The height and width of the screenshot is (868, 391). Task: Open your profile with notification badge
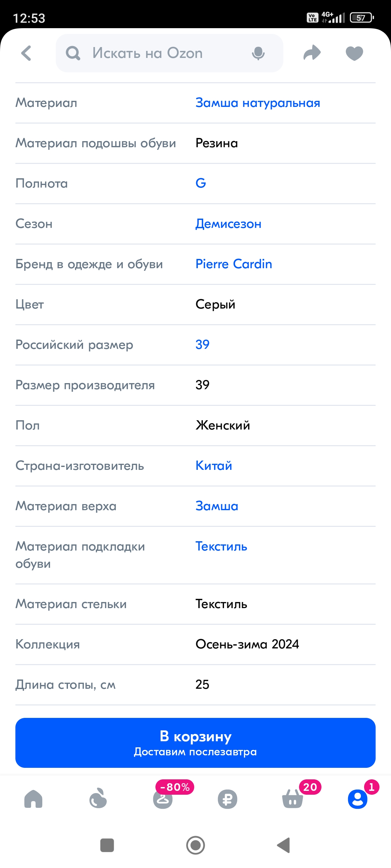coord(357,799)
